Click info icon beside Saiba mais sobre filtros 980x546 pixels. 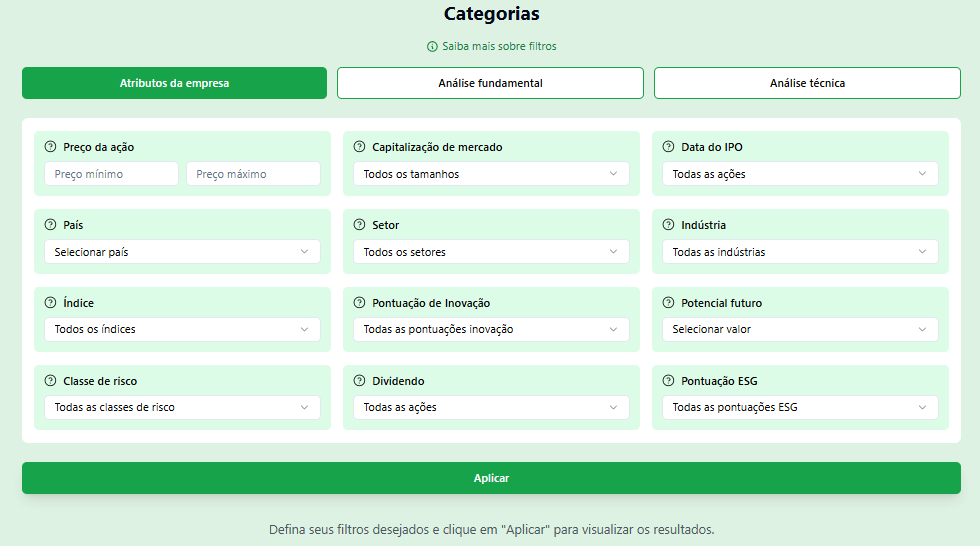click(432, 46)
